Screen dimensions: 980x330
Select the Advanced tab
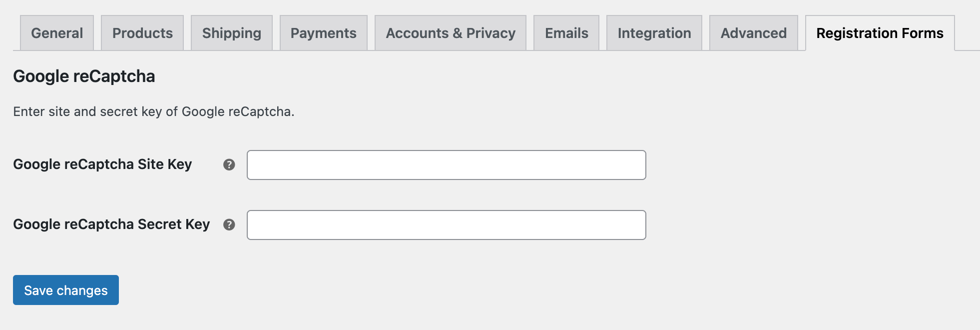(753, 32)
